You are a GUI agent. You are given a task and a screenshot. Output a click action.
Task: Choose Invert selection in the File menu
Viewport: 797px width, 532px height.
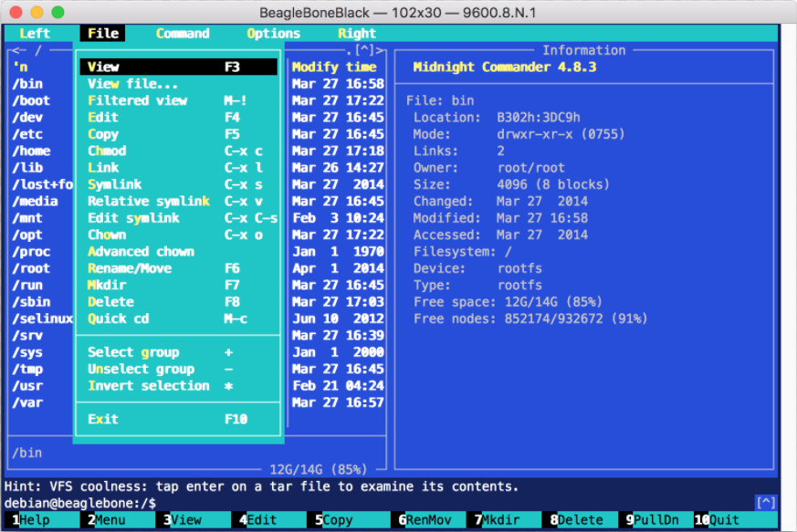click(x=178, y=385)
